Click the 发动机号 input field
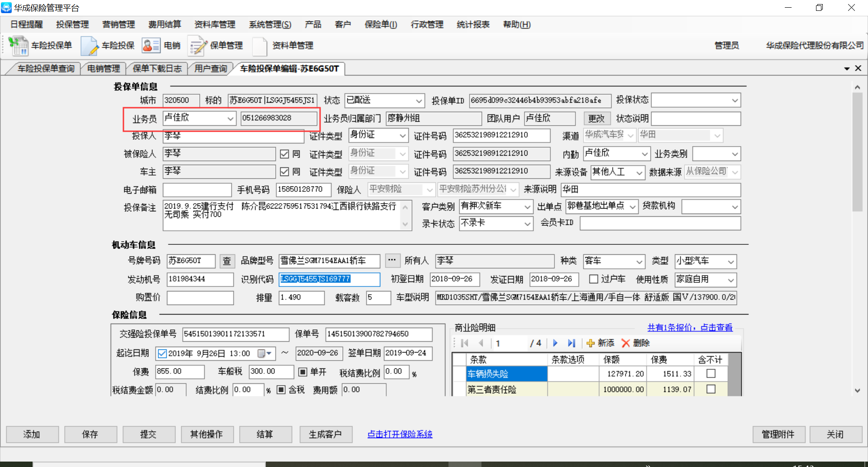This screenshot has height=467, width=868. pos(200,279)
